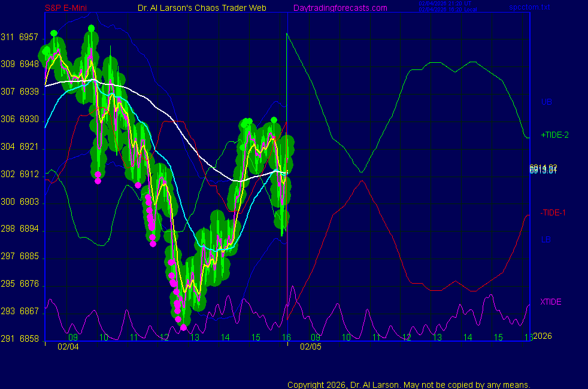Click the 6885 price level label
588x389 pixels.
click(29, 257)
